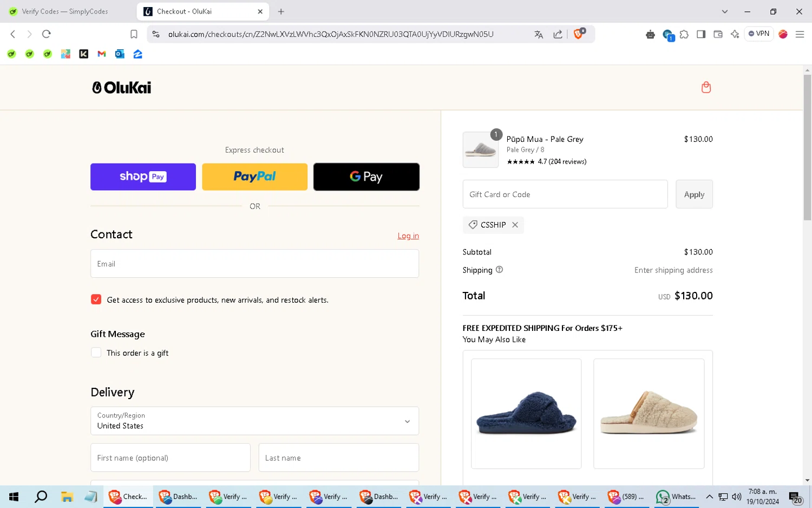Click the Log in link
Screen dimensions: 812x508
coord(408,236)
